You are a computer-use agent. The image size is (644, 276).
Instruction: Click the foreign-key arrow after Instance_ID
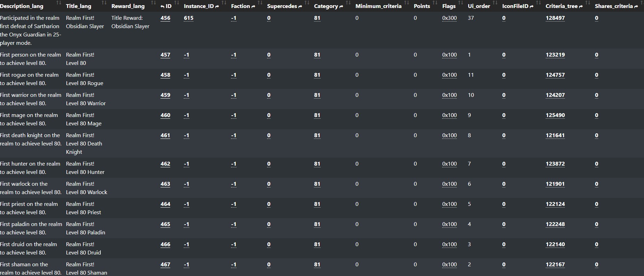coord(217,6)
